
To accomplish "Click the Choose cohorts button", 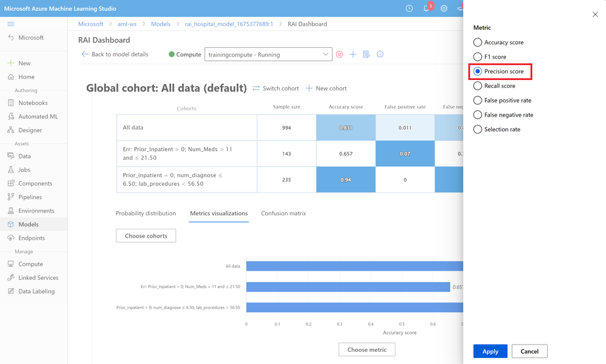I will click(146, 236).
